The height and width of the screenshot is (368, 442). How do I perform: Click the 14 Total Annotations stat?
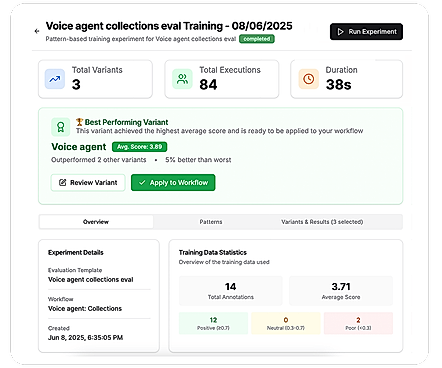tap(231, 291)
